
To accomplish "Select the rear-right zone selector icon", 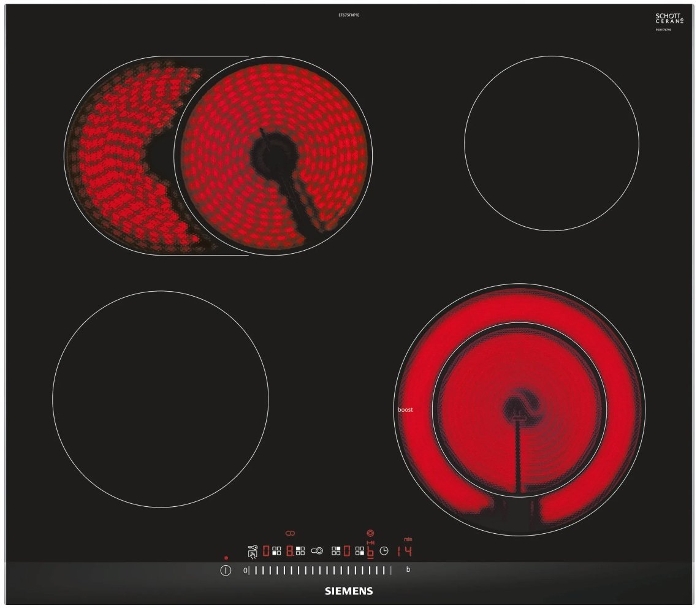I will (336, 551).
